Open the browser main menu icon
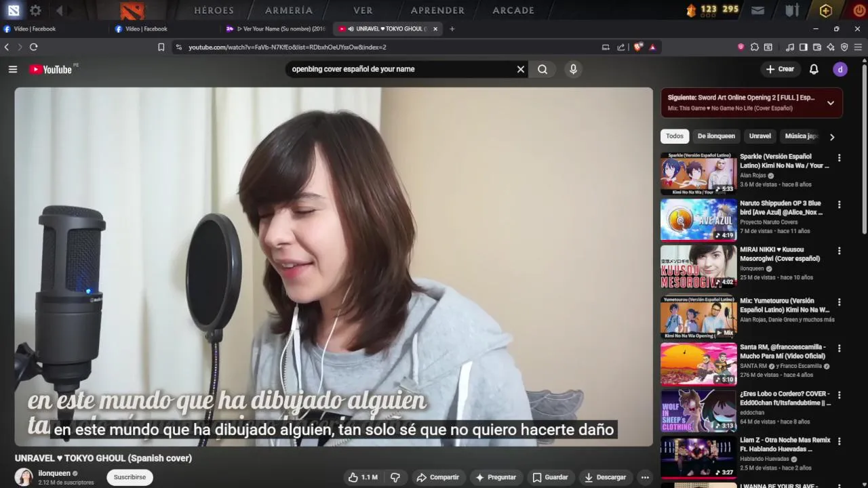Viewport: 868px width, 488px height. pos(858,47)
